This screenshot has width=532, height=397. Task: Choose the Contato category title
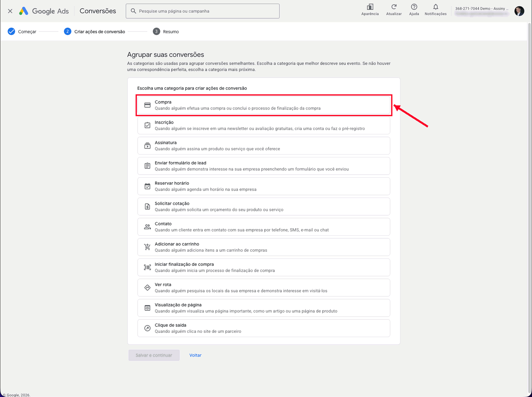pos(163,224)
